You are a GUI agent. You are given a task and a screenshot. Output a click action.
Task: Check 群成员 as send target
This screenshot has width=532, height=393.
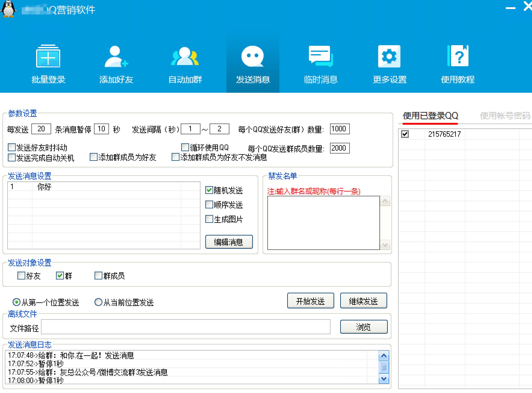98,276
